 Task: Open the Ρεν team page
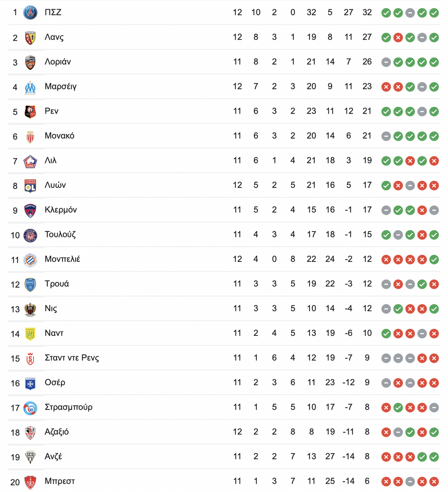pos(52,111)
